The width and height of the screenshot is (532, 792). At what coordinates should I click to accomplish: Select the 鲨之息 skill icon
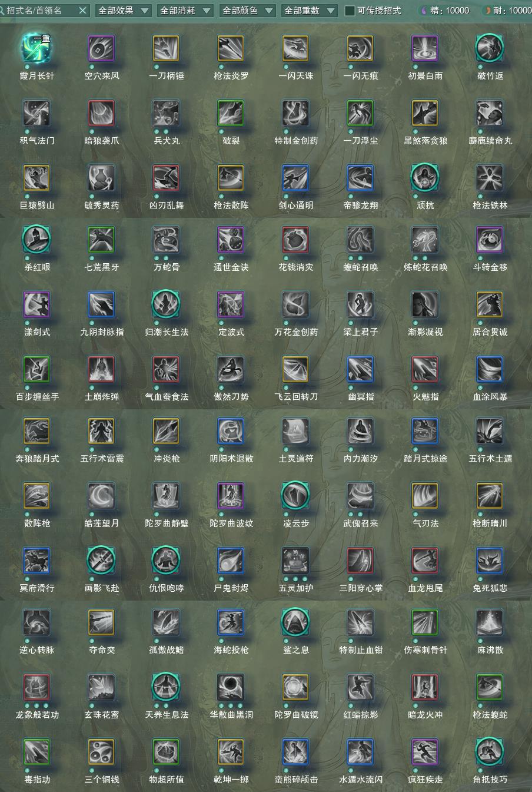[295, 622]
